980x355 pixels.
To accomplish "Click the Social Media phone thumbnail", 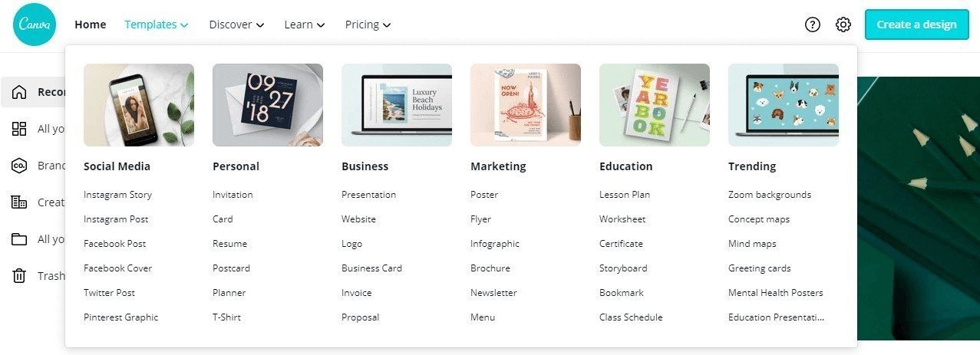I will click(x=139, y=105).
